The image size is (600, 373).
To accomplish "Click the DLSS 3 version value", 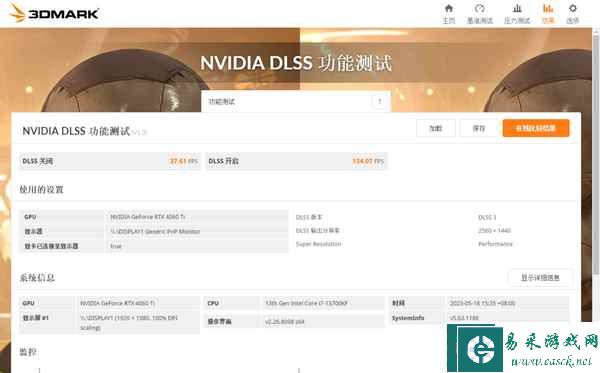I will pos(487,217).
